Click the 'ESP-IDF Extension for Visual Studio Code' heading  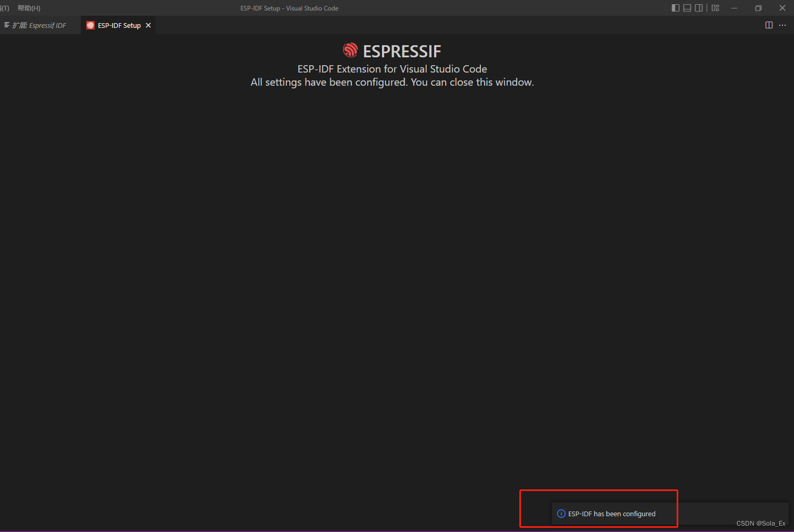[392, 69]
